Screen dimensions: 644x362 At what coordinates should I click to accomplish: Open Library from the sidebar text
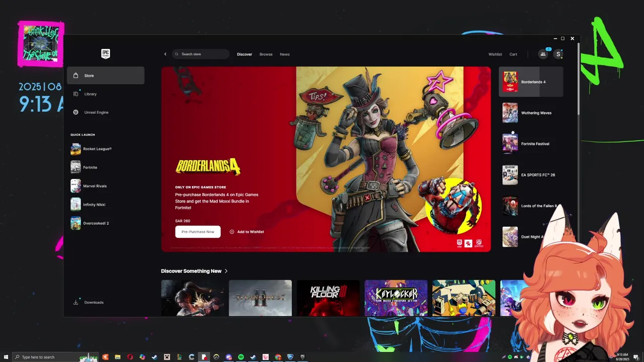91,94
